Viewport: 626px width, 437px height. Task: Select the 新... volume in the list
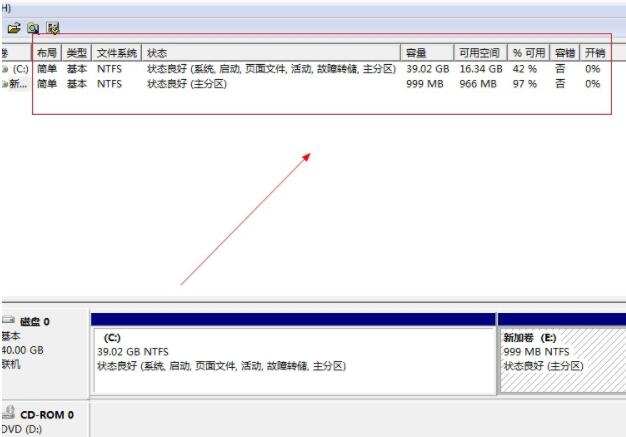(x=15, y=84)
